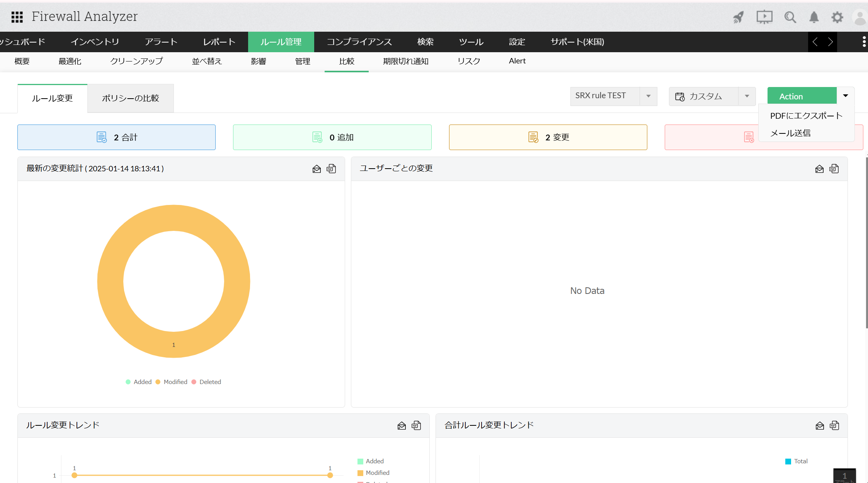Export 最新の変更統計 widget as PDF

(331, 169)
